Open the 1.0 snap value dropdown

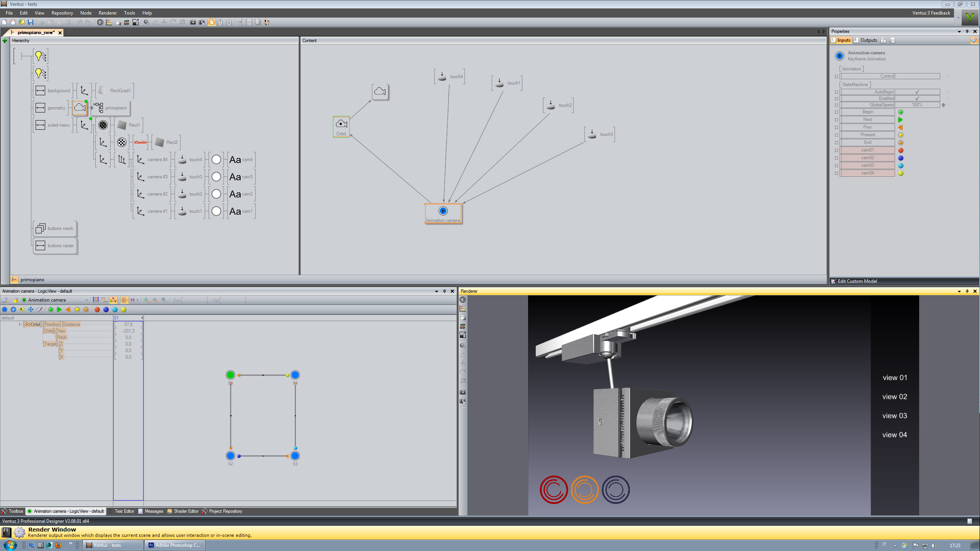[x=137, y=300]
